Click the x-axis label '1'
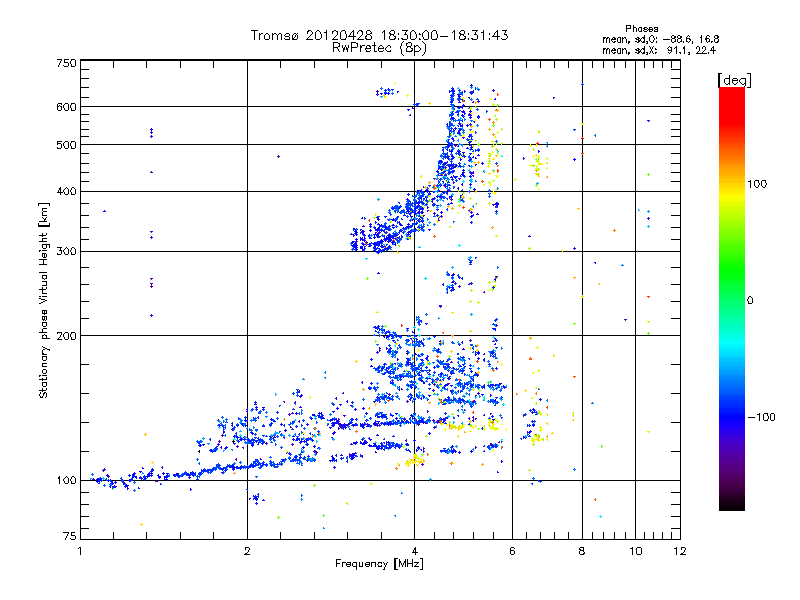The width and height of the screenshot is (800, 600). point(81,552)
